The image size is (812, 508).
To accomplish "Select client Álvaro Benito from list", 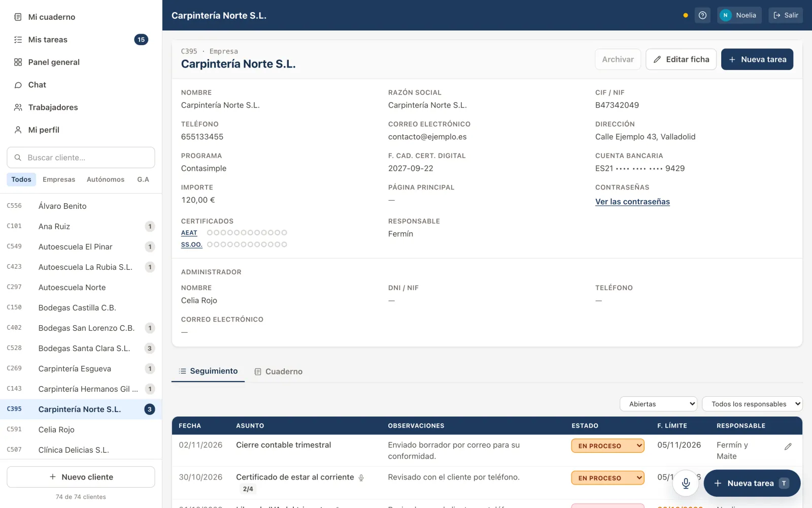I will (x=81, y=206).
